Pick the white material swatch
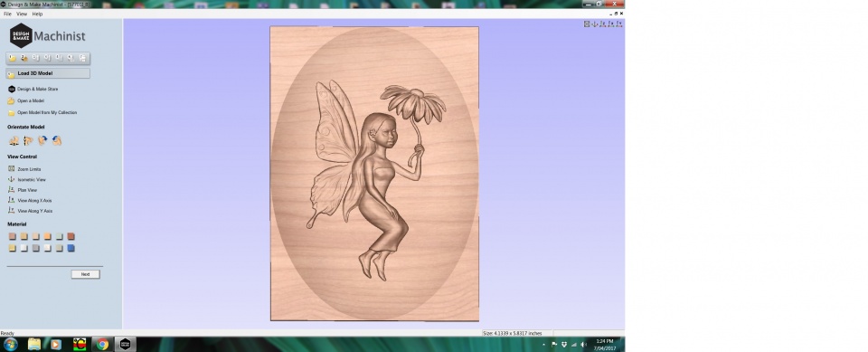Image resolution: width=868 pixels, height=352 pixels. click(24, 248)
